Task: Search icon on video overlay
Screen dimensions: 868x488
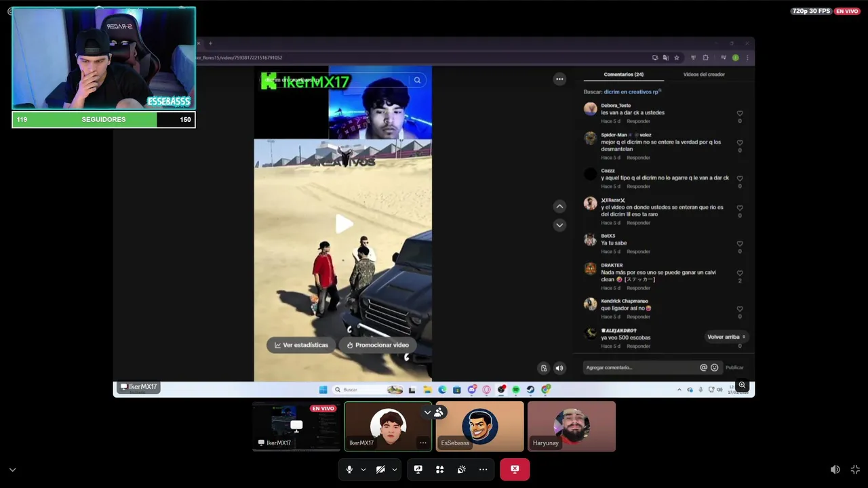Action: [417, 80]
